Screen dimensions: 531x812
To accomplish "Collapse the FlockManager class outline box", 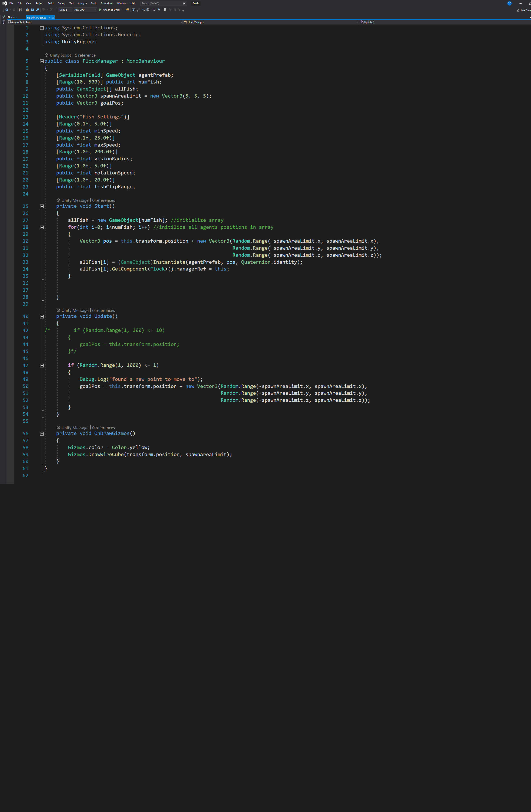I will pos(42,61).
